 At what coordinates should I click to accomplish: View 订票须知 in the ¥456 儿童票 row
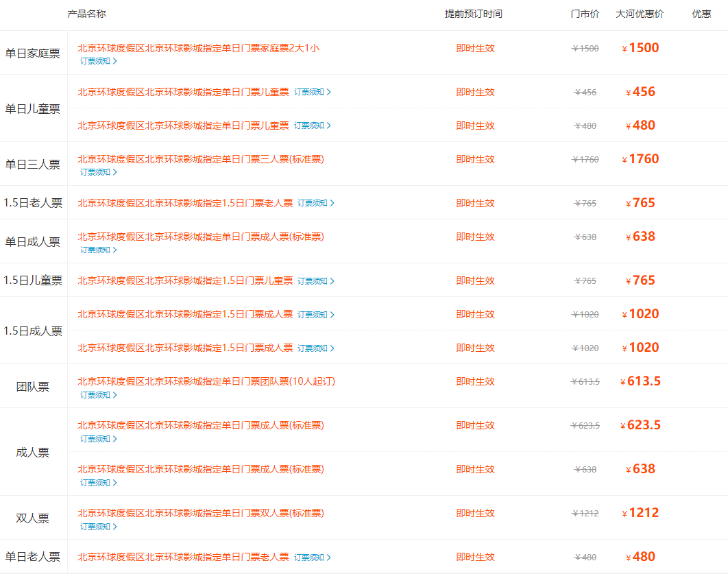(x=313, y=92)
